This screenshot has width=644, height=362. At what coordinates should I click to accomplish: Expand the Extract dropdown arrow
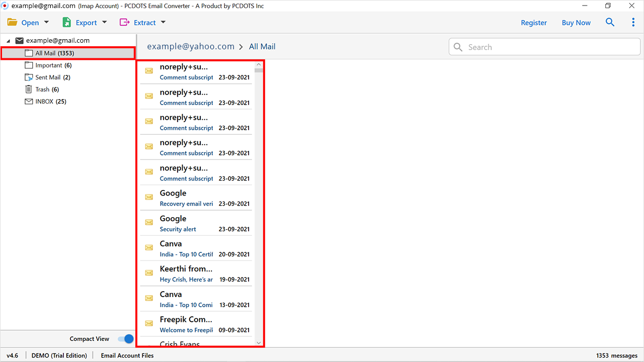[x=163, y=22]
